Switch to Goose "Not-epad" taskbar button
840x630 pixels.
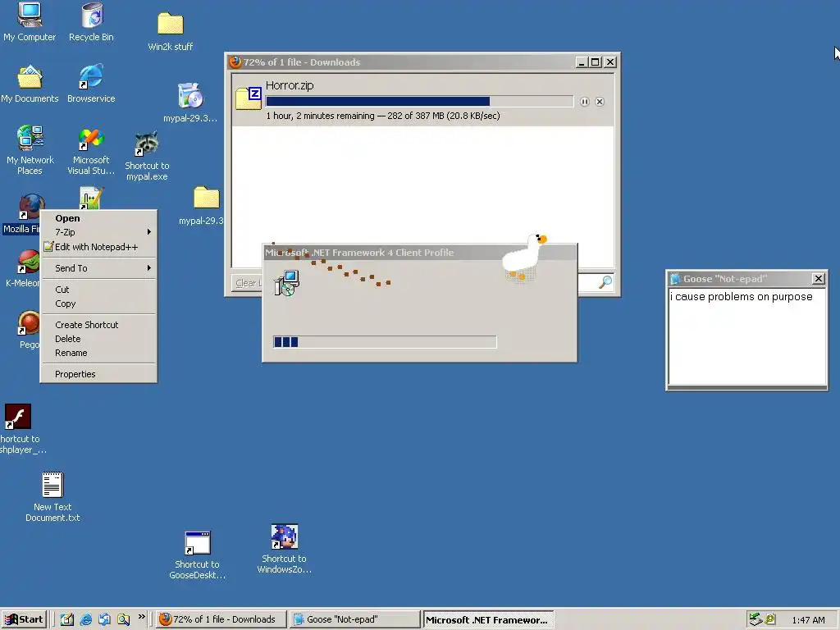(x=354, y=619)
